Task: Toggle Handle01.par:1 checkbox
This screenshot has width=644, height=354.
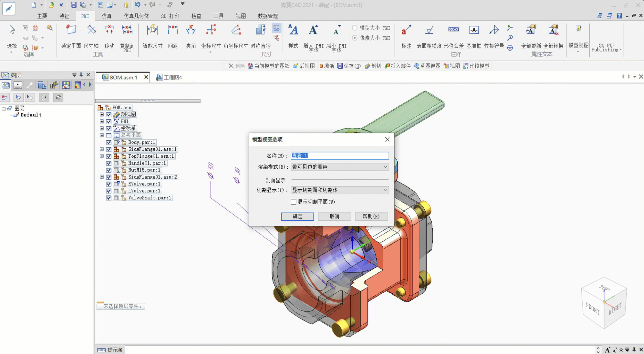Action: [109, 163]
